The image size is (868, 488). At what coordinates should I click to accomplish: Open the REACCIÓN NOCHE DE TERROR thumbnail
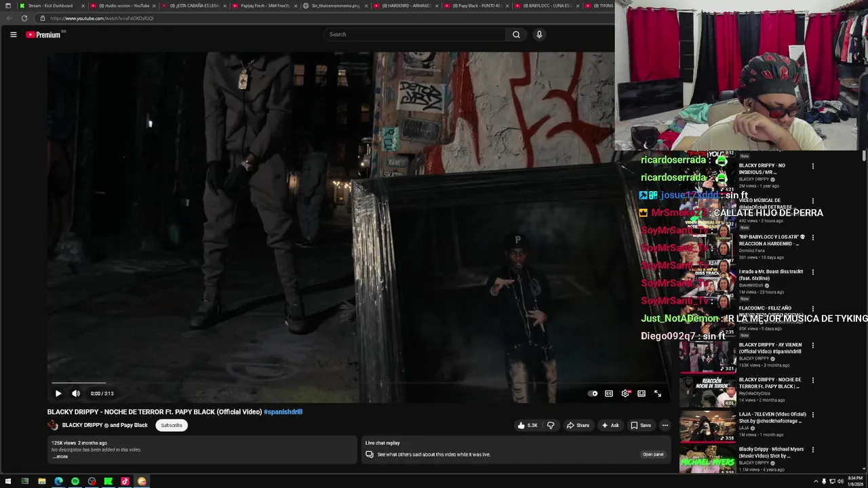708,392
